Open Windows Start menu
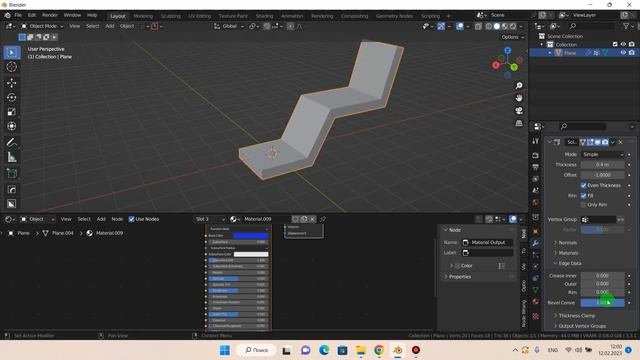The height and width of the screenshot is (360, 640). pos(224,350)
